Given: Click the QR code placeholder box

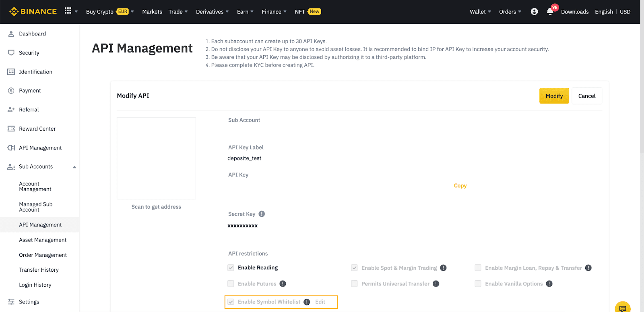Looking at the screenshot, I should pos(156,158).
